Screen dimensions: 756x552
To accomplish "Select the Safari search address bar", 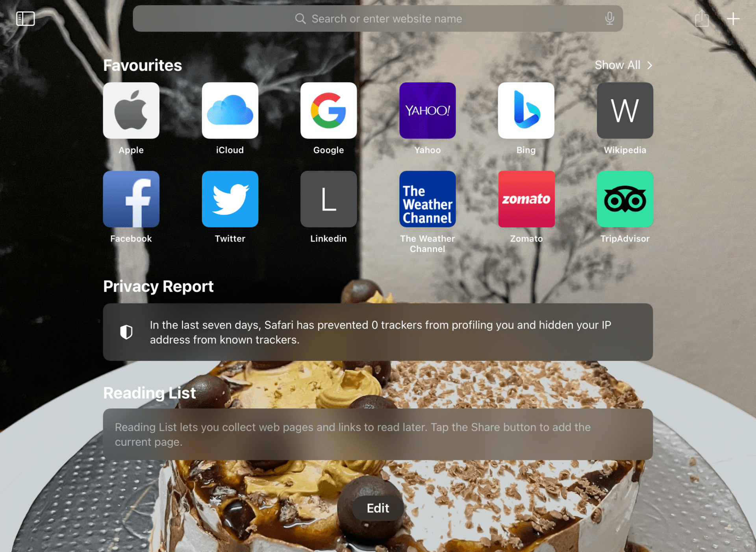I will pos(378,18).
